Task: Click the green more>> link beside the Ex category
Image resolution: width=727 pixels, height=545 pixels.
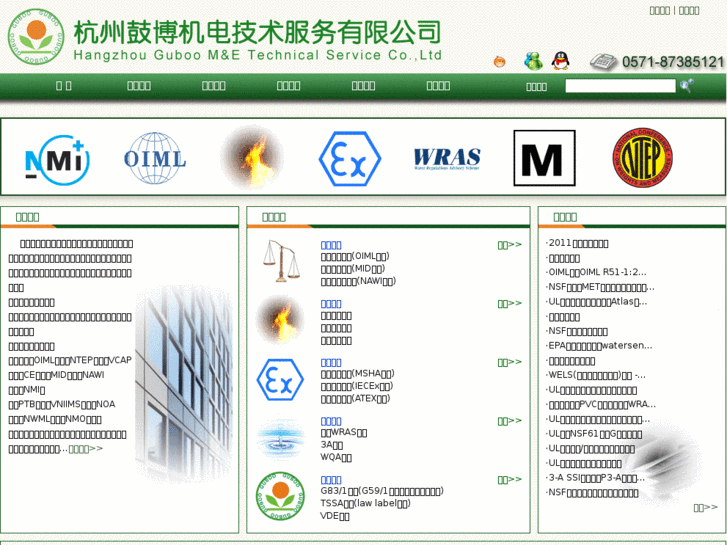Action: tap(510, 362)
